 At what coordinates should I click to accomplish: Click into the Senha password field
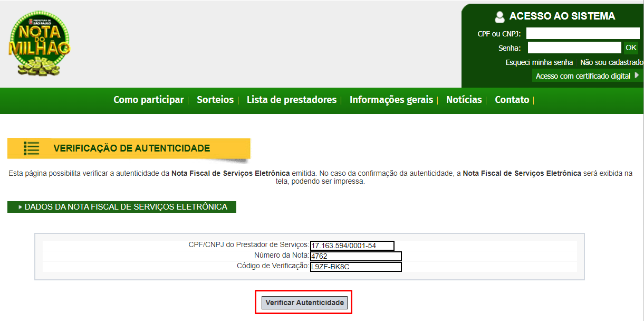(574, 48)
